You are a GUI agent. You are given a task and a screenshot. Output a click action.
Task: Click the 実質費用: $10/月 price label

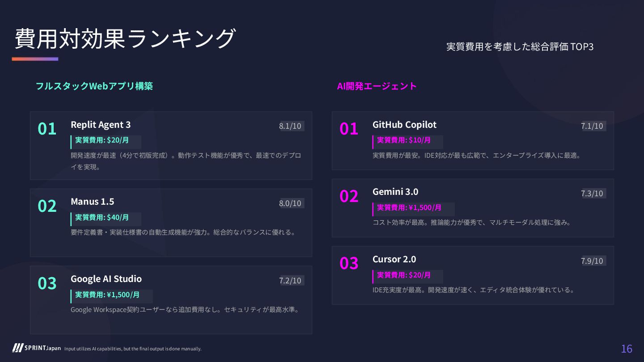tap(404, 140)
